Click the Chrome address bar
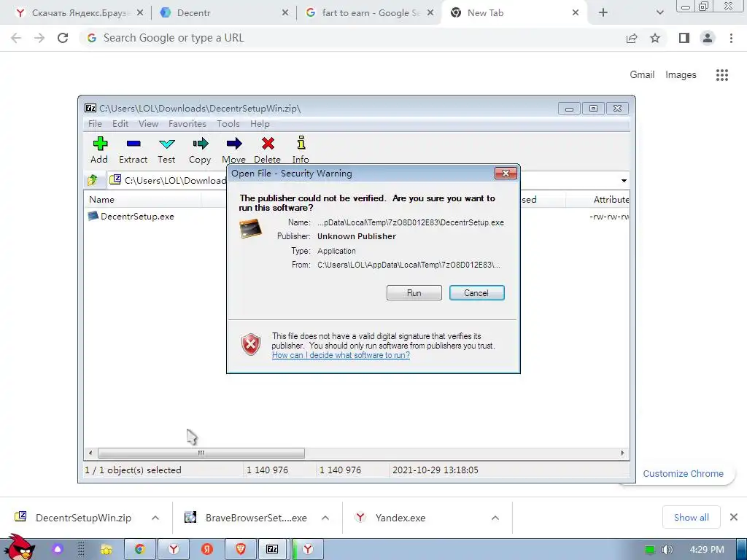The image size is (747, 560). pos(352,38)
